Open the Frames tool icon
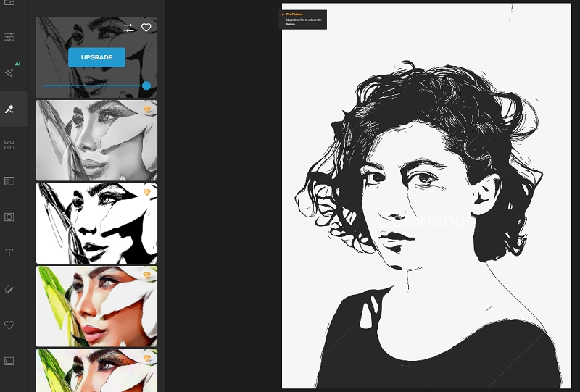This screenshot has height=392, width=580. coord(9,361)
